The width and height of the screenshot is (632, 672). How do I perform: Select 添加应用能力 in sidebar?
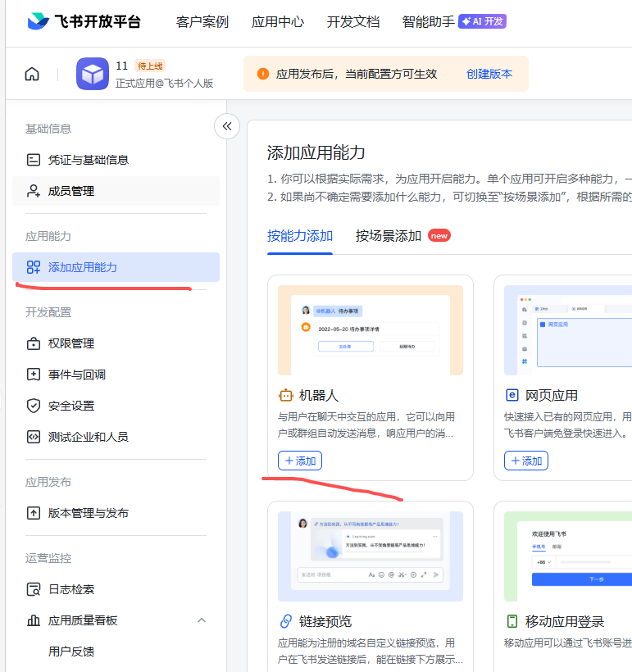tap(116, 267)
